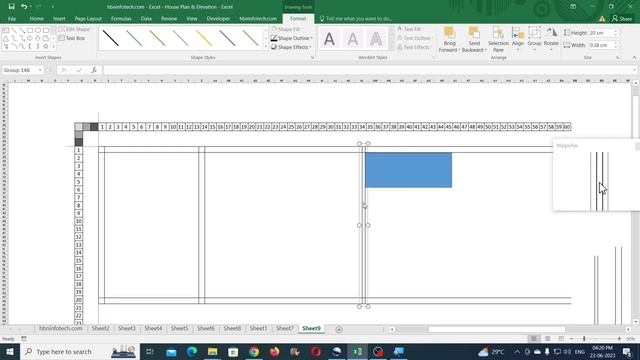Viewport: 640px width, 360px height.
Task: Switch to the Sheet2 tab
Action: click(100, 329)
